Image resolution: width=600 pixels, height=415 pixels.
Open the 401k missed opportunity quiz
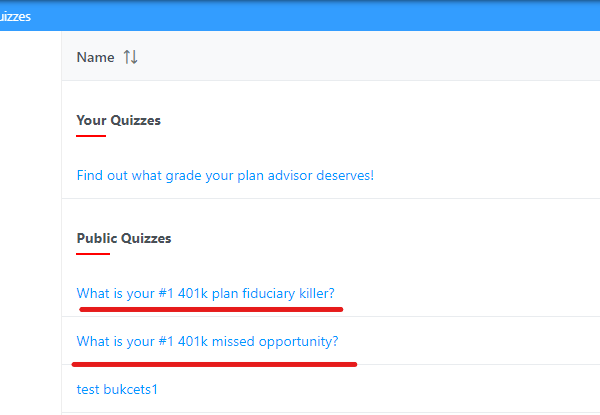(207, 341)
